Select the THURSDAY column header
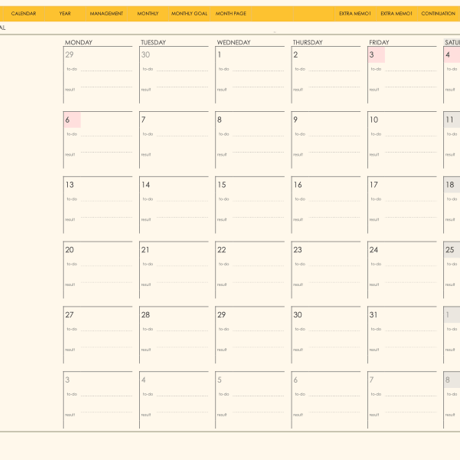 [x=307, y=42]
